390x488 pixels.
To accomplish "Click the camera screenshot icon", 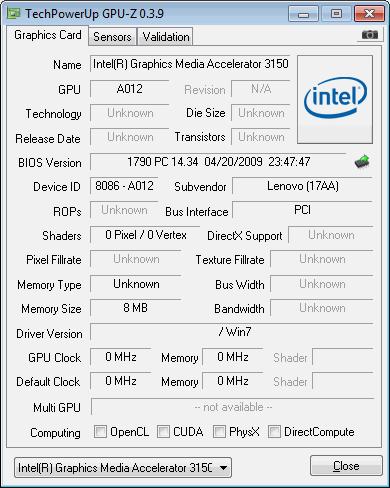I will coord(370,34).
